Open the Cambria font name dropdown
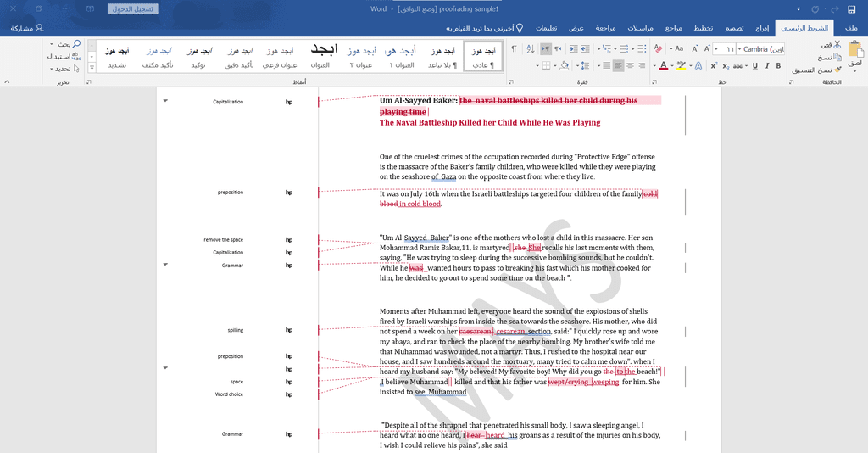The width and height of the screenshot is (868, 453). (x=739, y=48)
